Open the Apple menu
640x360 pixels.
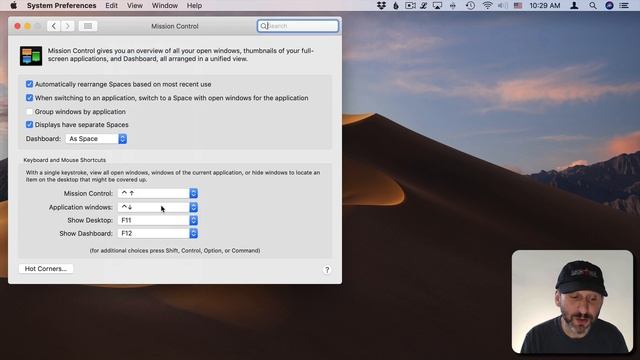click(13, 6)
